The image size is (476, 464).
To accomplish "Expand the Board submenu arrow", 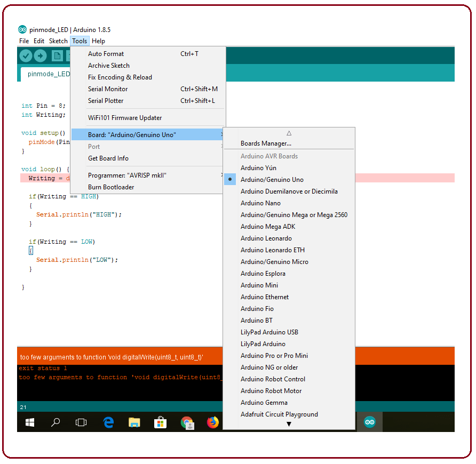I will tap(221, 134).
